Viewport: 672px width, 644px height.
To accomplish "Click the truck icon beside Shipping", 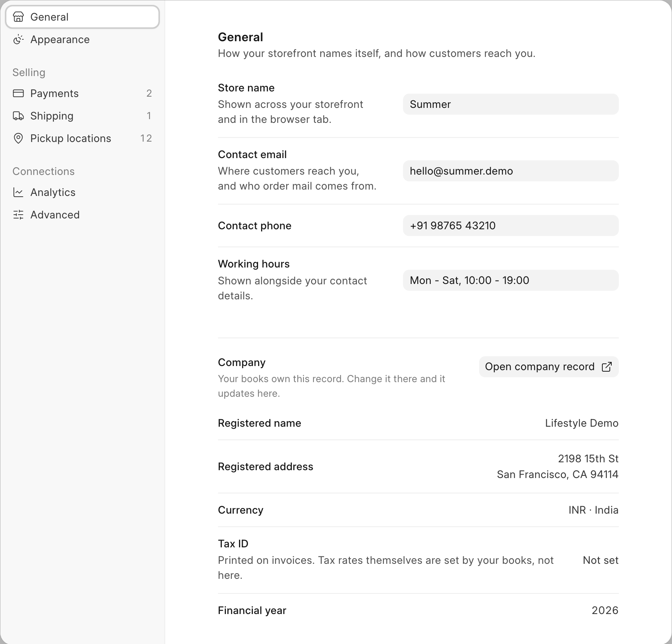I will pos(18,116).
